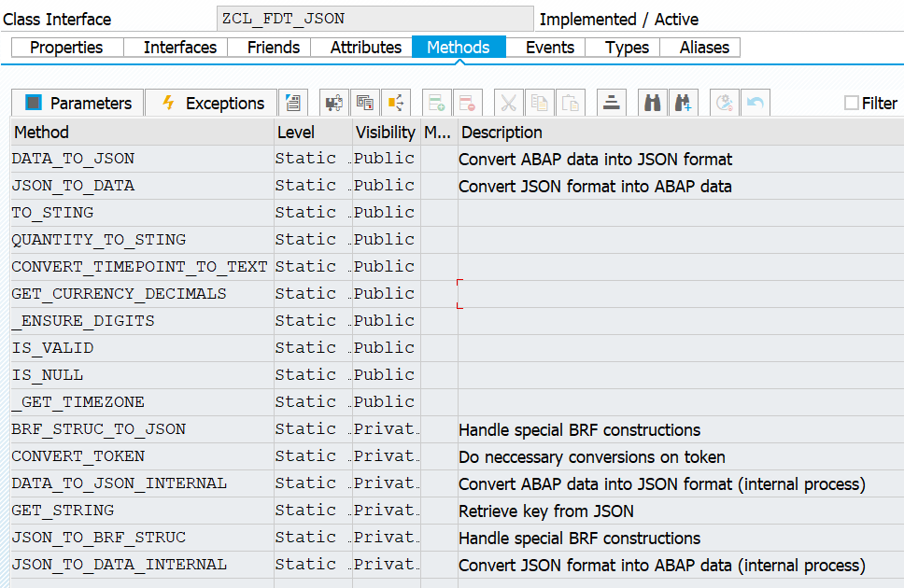Click the Paste clipboard icon
This screenshot has width=904, height=588.
[571, 104]
